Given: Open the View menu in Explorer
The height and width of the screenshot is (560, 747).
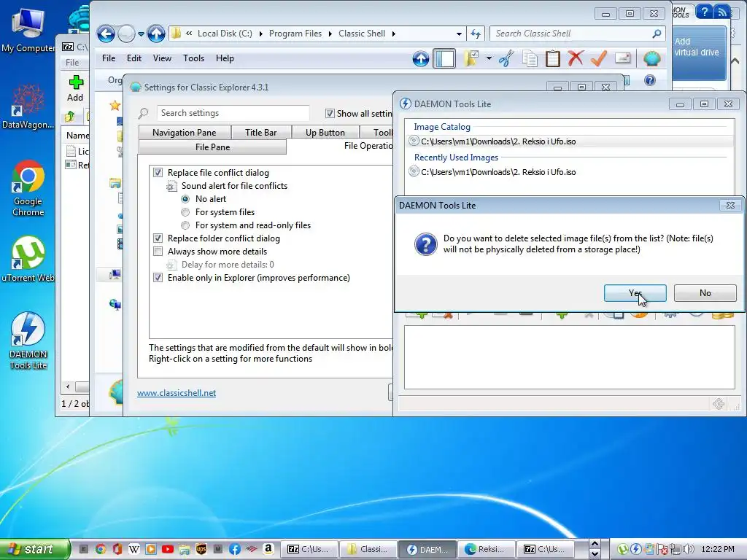Looking at the screenshot, I should (162, 58).
